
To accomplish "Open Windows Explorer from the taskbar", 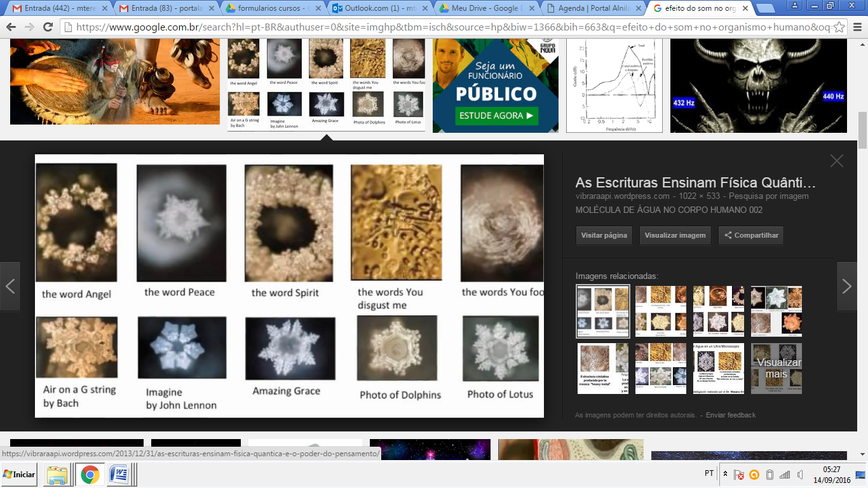I will point(57,475).
